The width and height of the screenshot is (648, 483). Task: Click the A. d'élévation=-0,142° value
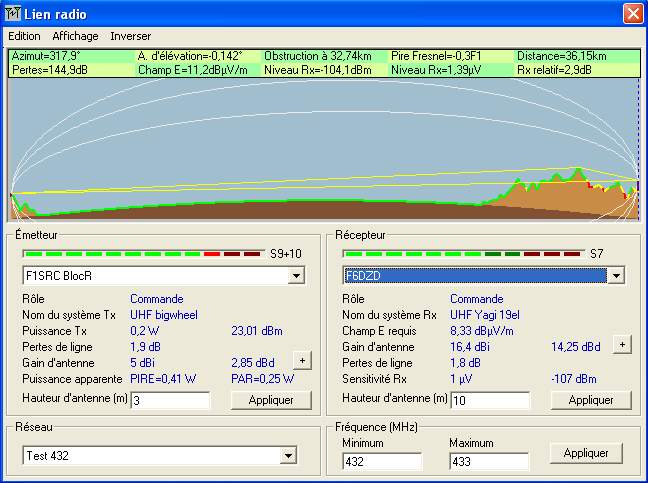click(190, 56)
